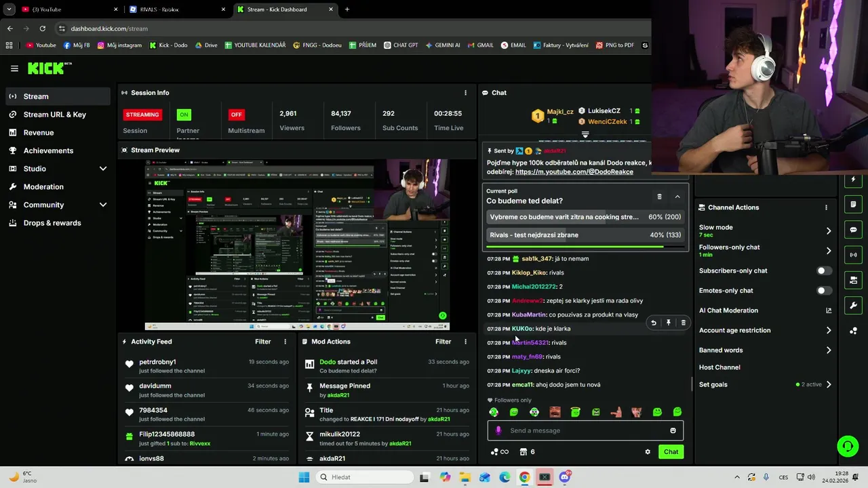Click the Send a message input field

pyautogui.click(x=586, y=430)
